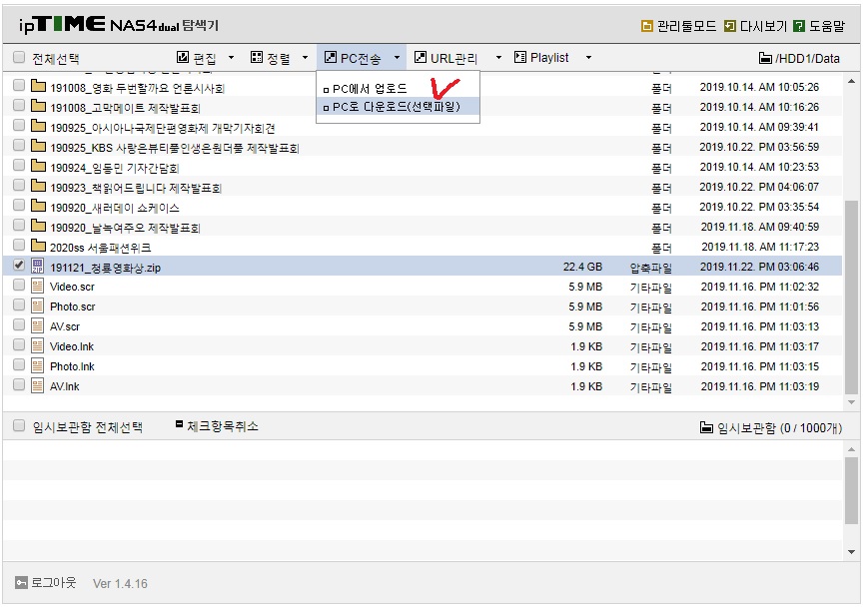Click the file list vertical scrollbar thumb
The height and width of the screenshot is (610, 868).
851,298
